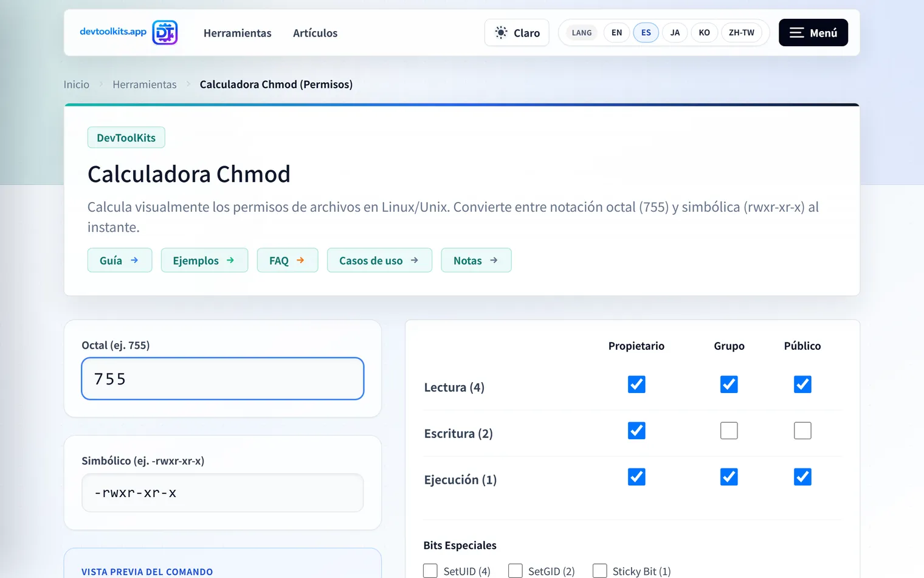Click the sun icon in the Claro theme button
924x578 pixels.
[x=501, y=32]
